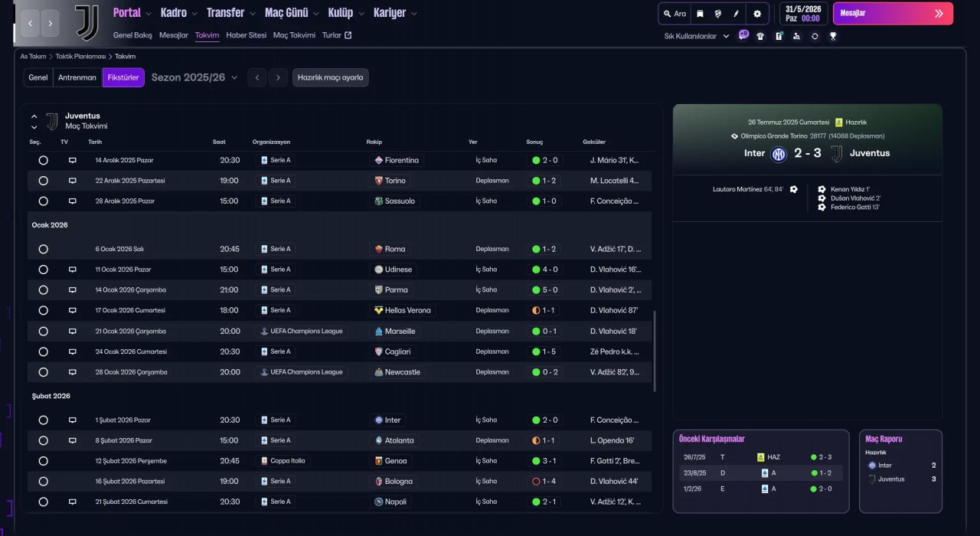Select the radio button for Newcastle match

(43, 372)
